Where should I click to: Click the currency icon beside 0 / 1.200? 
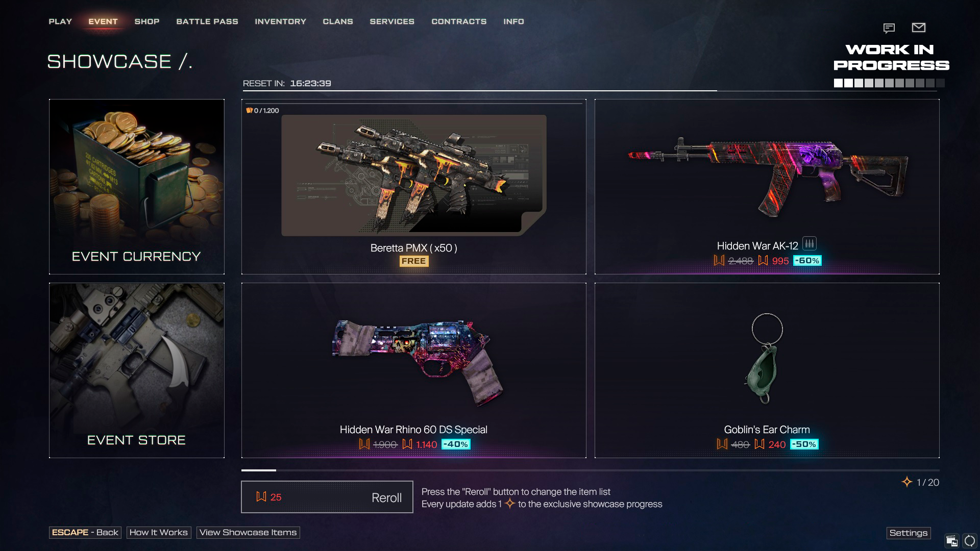tap(250, 110)
